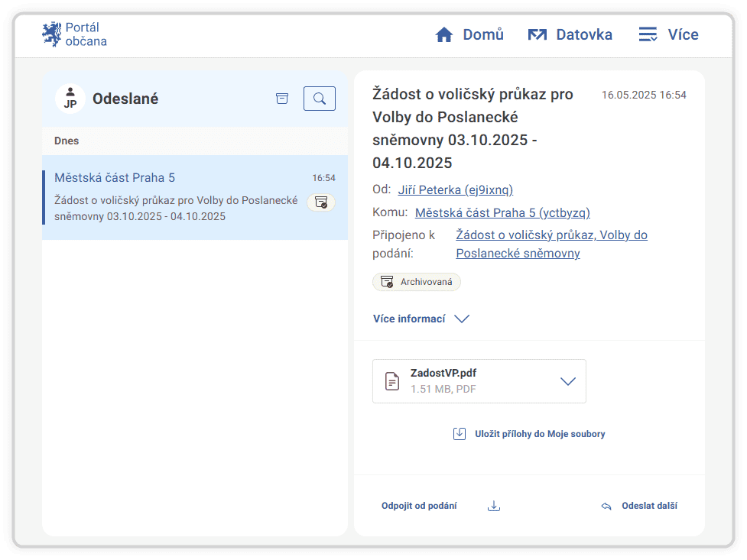Viewport: 747px width, 560px height.
Task: Click the download icon below the attachment
Action: coord(494,506)
